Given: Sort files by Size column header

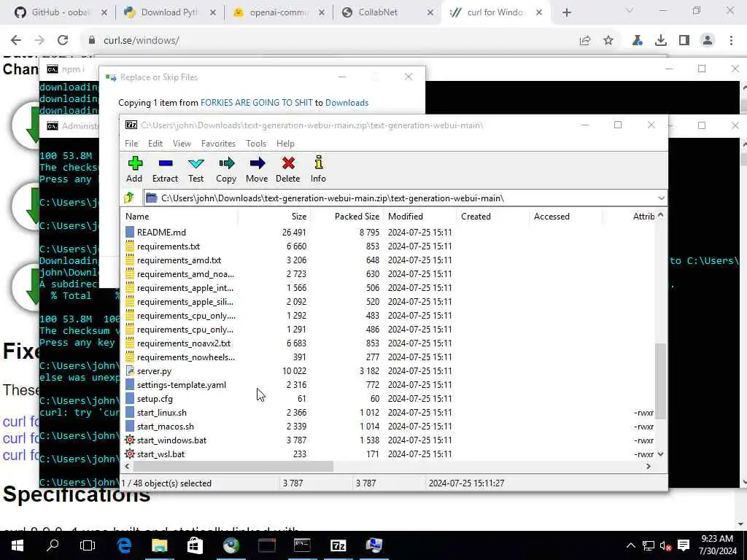Looking at the screenshot, I should coord(274,216).
